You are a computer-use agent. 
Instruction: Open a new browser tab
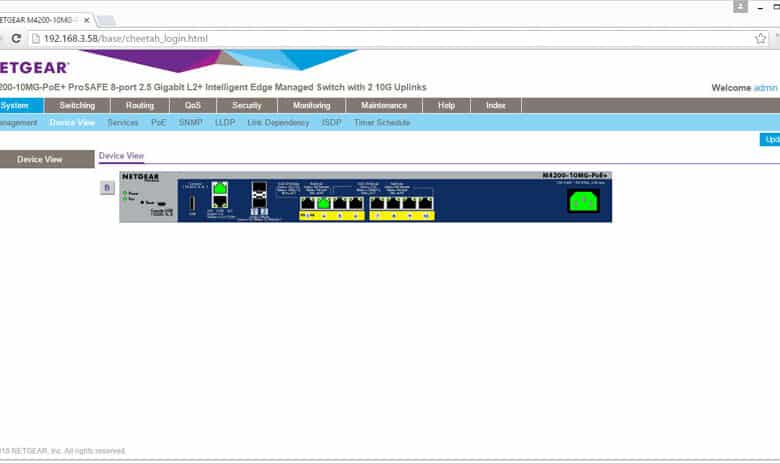106,20
